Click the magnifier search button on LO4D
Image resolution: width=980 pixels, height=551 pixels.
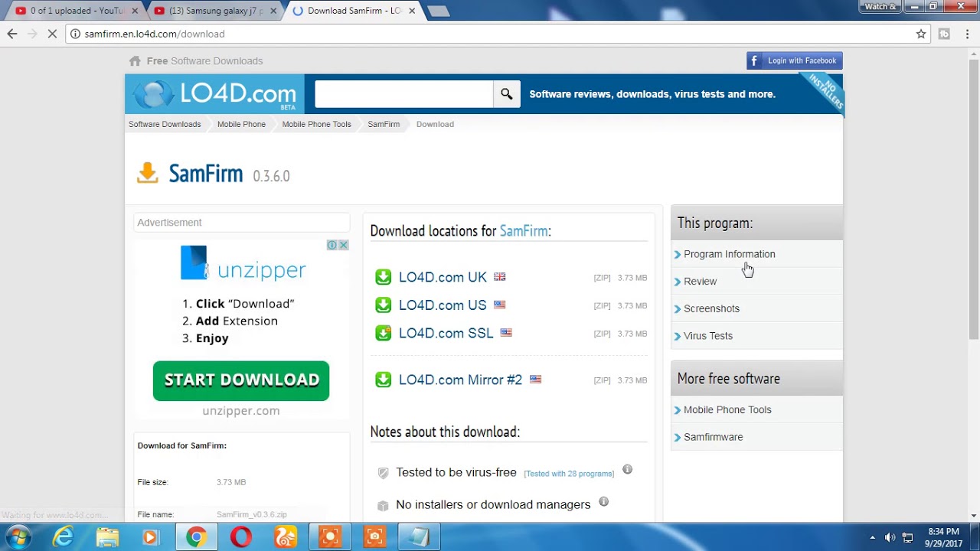(x=507, y=94)
